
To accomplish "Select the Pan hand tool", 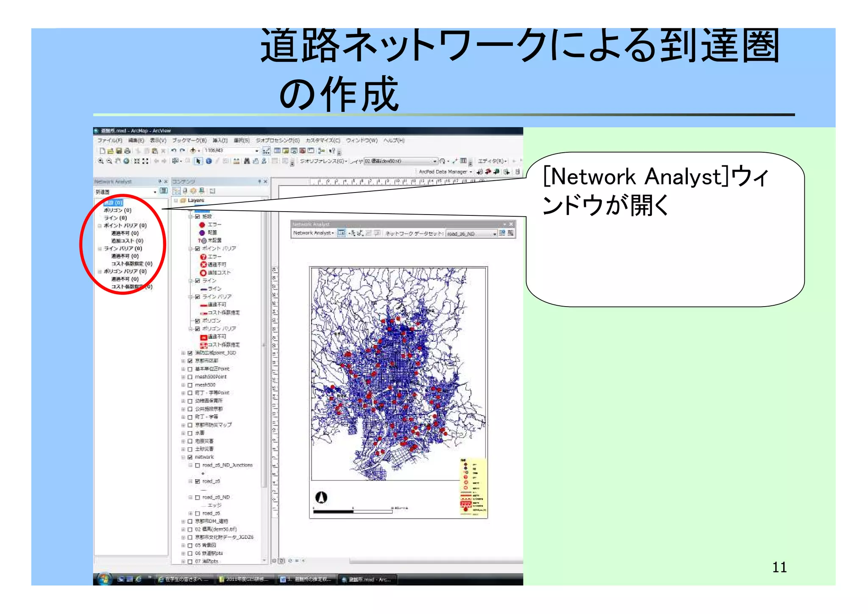I will (x=118, y=161).
